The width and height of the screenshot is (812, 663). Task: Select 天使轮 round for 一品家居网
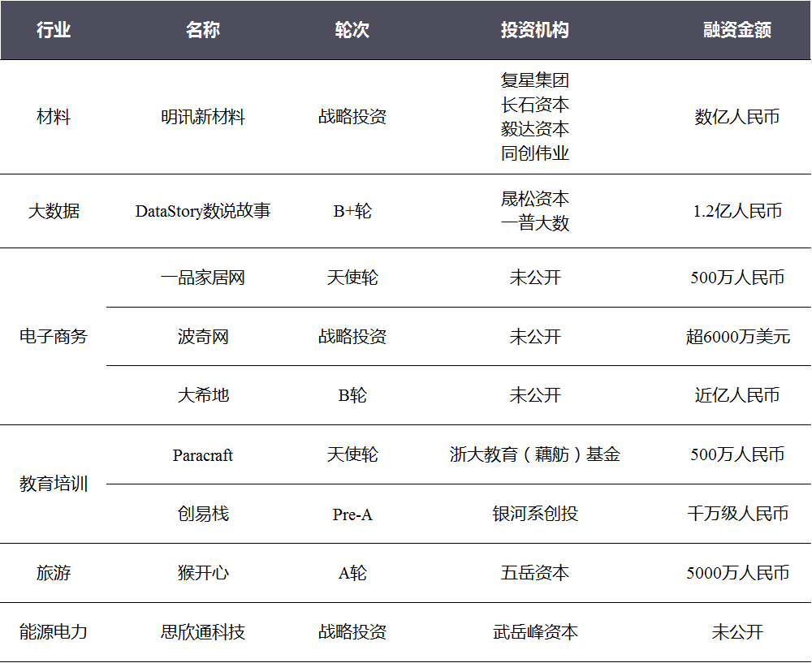pyautogui.click(x=352, y=278)
